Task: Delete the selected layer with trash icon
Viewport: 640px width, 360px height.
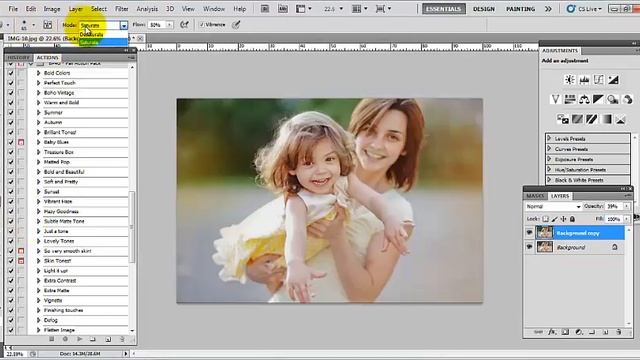Action: point(618,332)
